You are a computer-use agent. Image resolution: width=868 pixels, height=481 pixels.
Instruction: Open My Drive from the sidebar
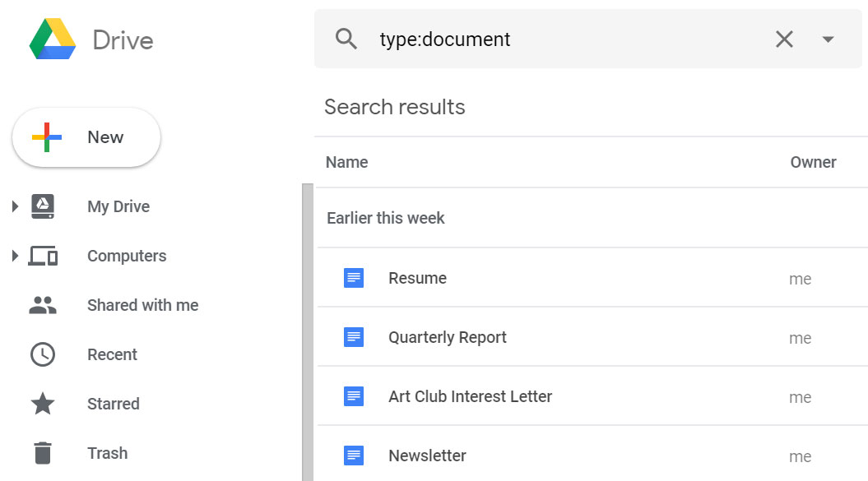point(118,206)
